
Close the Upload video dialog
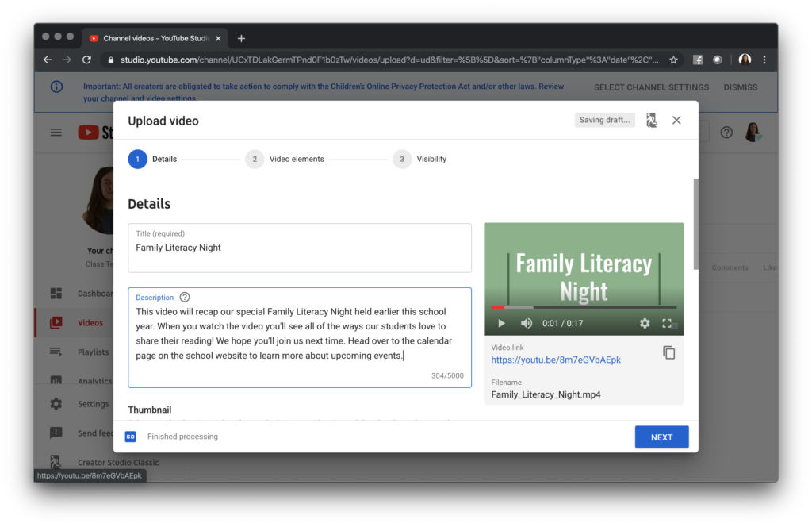pyautogui.click(x=676, y=120)
